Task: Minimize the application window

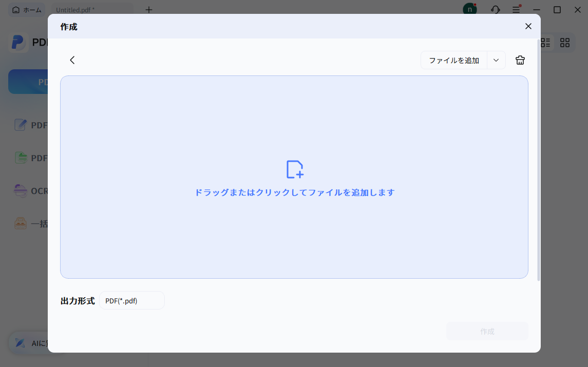Action: pos(537,10)
